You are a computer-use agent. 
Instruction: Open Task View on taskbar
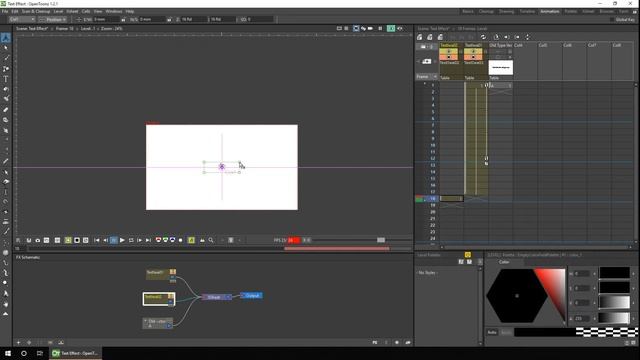[40, 353]
